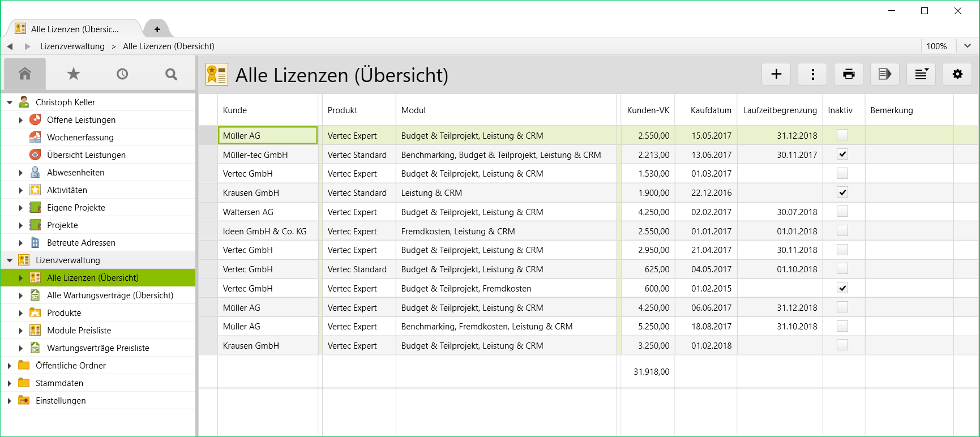Open the search magnifier tab
Image resolution: width=980 pixels, height=437 pixels.
click(171, 74)
